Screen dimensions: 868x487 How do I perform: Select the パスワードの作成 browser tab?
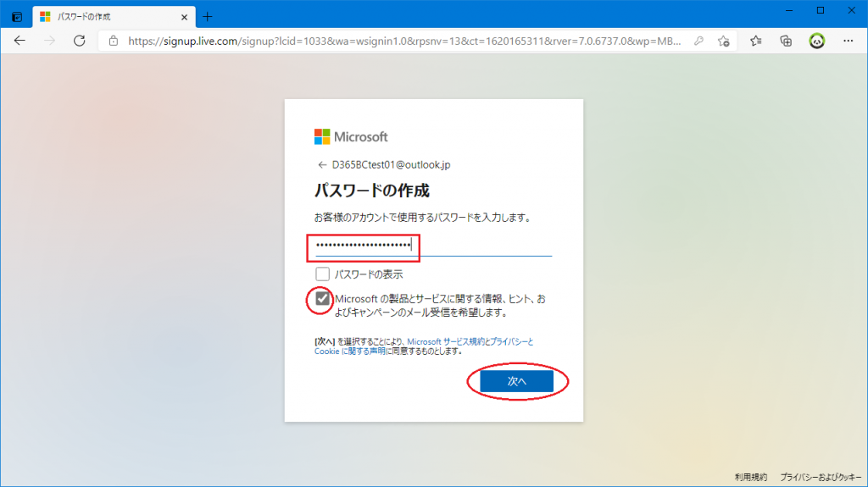click(114, 17)
